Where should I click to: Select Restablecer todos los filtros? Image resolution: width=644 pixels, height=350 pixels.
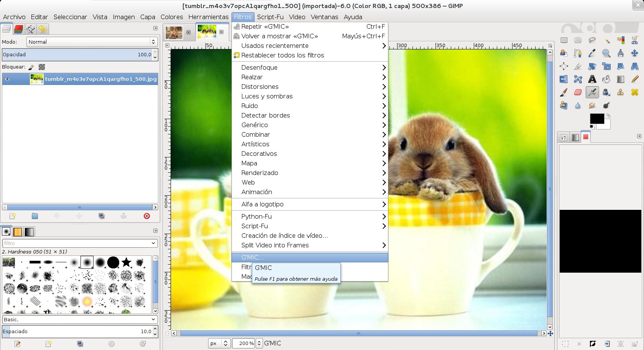pyautogui.click(x=310, y=55)
